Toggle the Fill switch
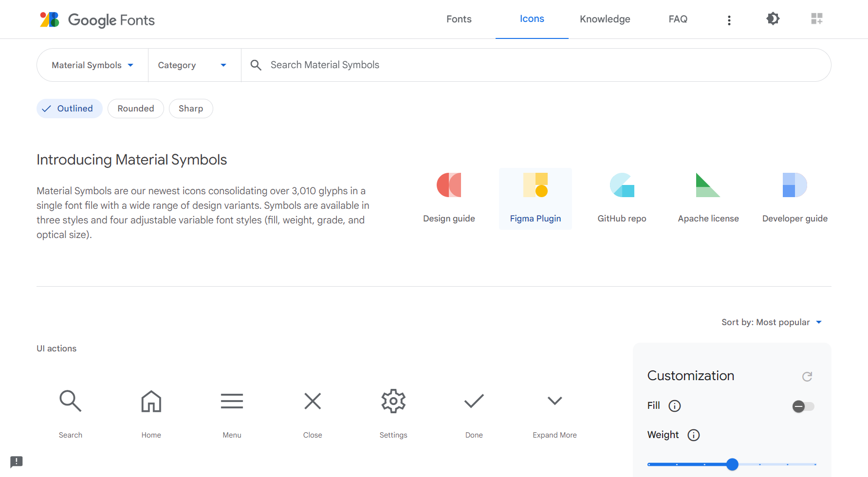Screen dimensions: 868x477 [803, 406]
